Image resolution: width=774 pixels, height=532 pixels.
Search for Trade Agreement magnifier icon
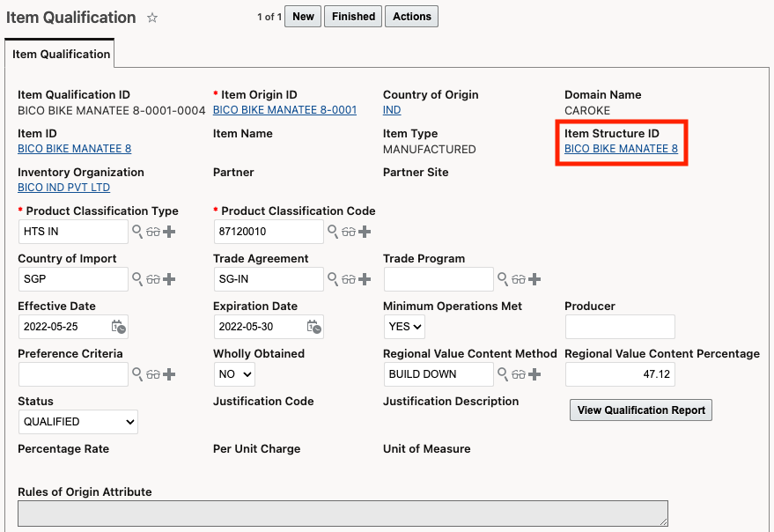(x=333, y=278)
